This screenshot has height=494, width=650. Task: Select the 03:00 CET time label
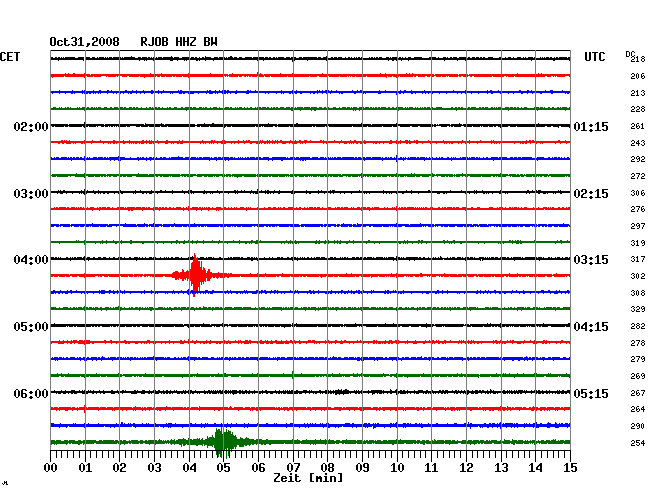(x=31, y=194)
